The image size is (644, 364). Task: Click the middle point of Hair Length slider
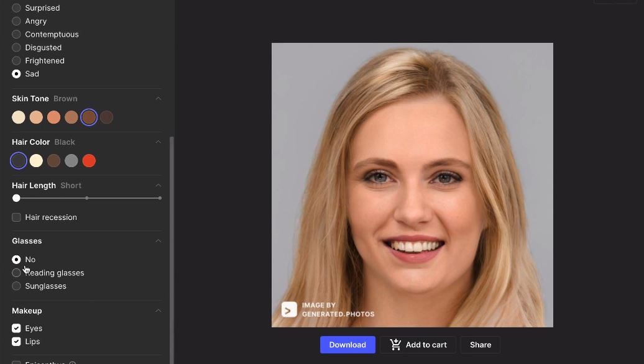pos(86,198)
